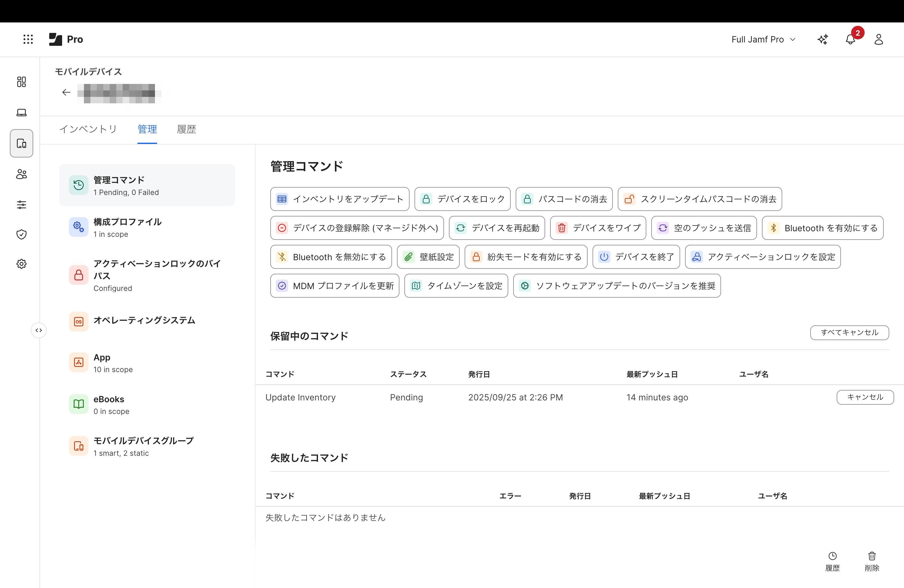Click すべてキャンセル button
Screen dimensions: 904x588
point(849,332)
